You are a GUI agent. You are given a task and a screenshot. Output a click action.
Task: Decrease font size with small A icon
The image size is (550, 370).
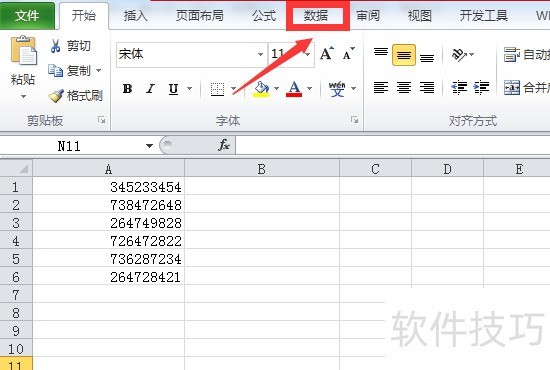point(349,54)
